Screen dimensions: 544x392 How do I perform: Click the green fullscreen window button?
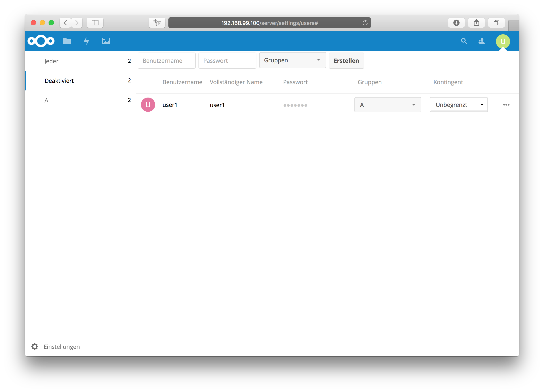[x=51, y=23]
